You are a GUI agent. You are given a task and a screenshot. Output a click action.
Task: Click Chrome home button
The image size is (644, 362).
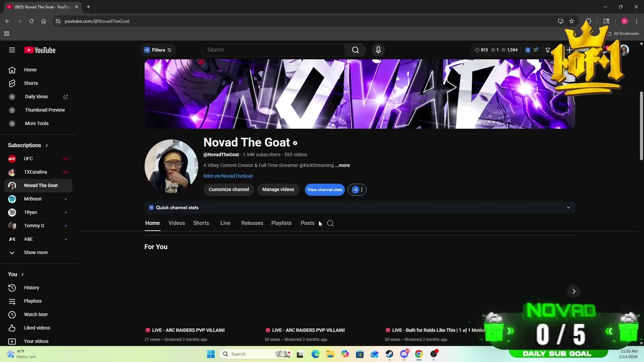click(x=44, y=21)
